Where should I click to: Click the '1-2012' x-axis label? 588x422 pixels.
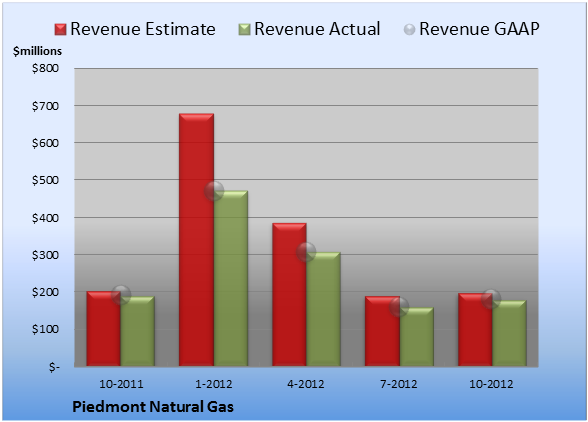(214, 384)
